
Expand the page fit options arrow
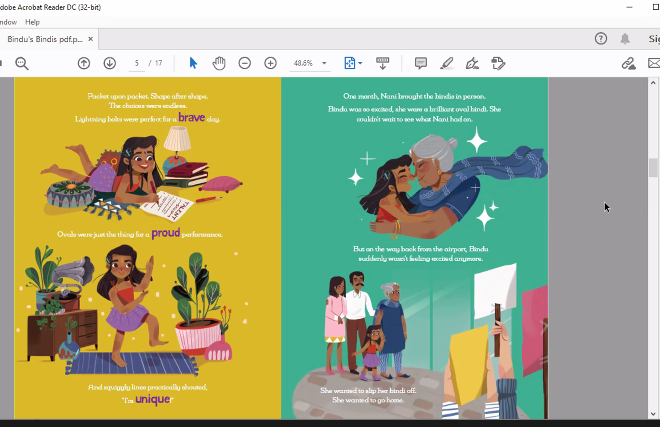pyautogui.click(x=360, y=63)
